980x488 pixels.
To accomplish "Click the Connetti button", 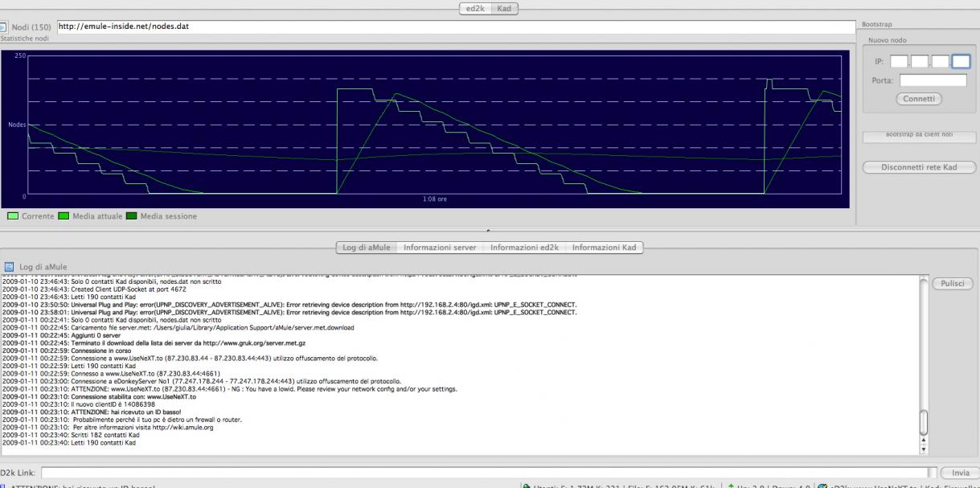I will click(918, 99).
